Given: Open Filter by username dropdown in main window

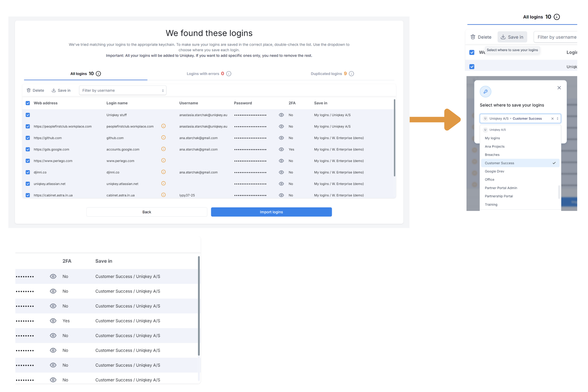Looking at the screenshot, I should (123, 90).
